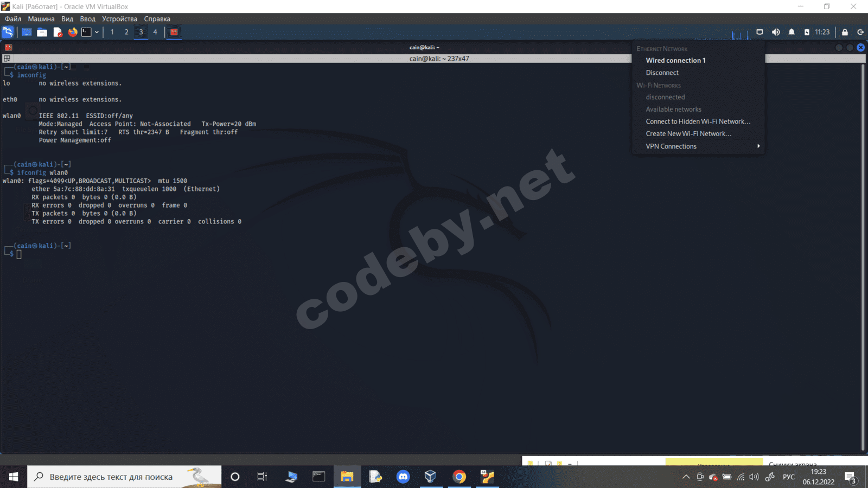The height and width of the screenshot is (488, 868).
Task: Open the Ввод menu
Action: (x=87, y=19)
